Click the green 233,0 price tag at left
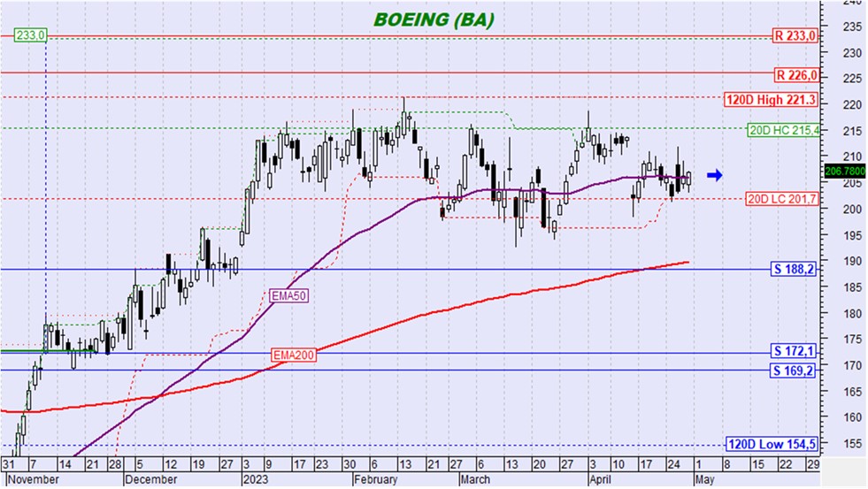868x489 pixels. (30, 35)
